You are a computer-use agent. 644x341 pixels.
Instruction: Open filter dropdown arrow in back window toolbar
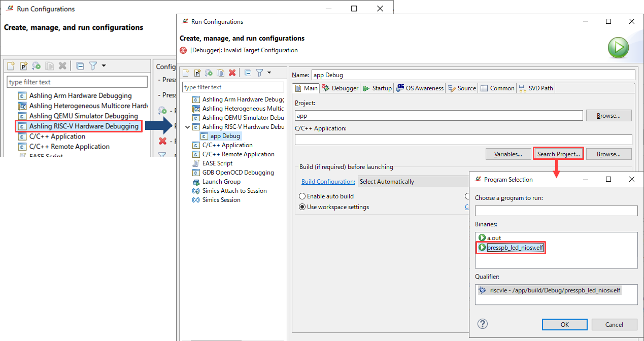[x=104, y=65]
